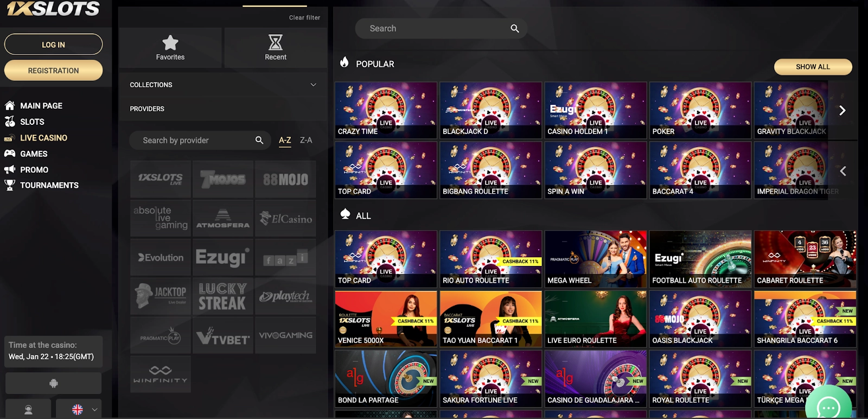Filter by Evolution provider
This screenshot has height=419, width=868.
[161, 257]
